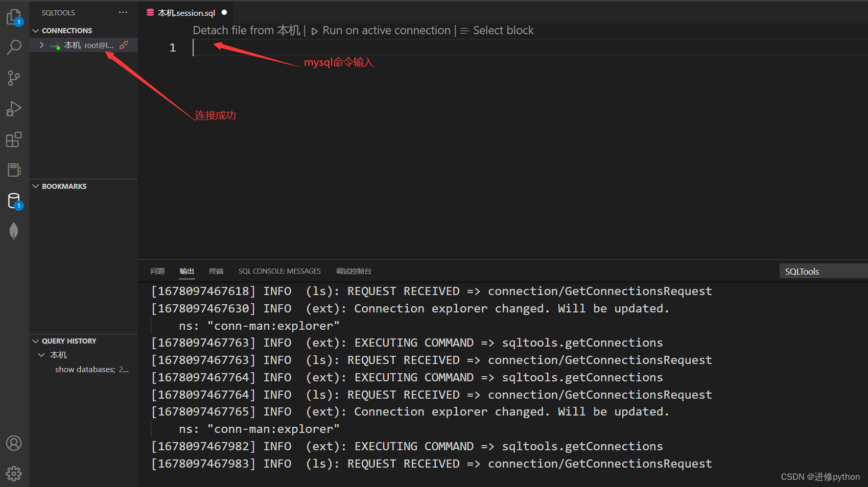Collapse the QUERY HISTORY section

[x=36, y=341]
